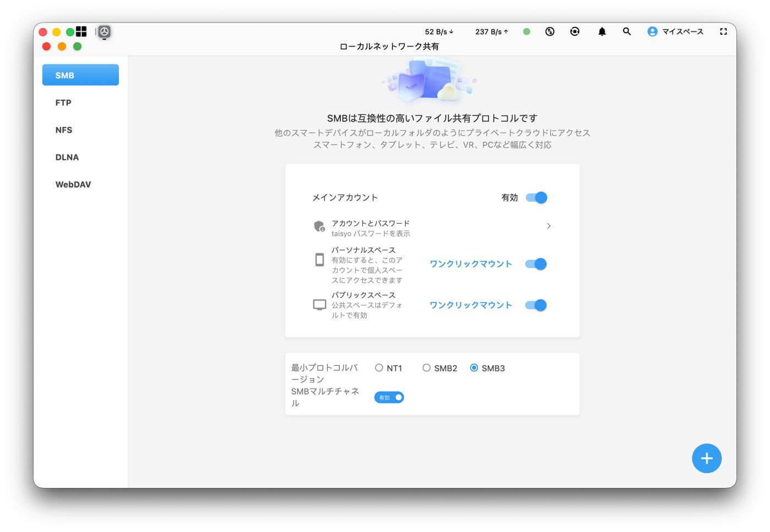The height and width of the screenshot is (532, 770).
Task: Toggle fullscreen with the corner brackets icon
Action: click(723, 31)
